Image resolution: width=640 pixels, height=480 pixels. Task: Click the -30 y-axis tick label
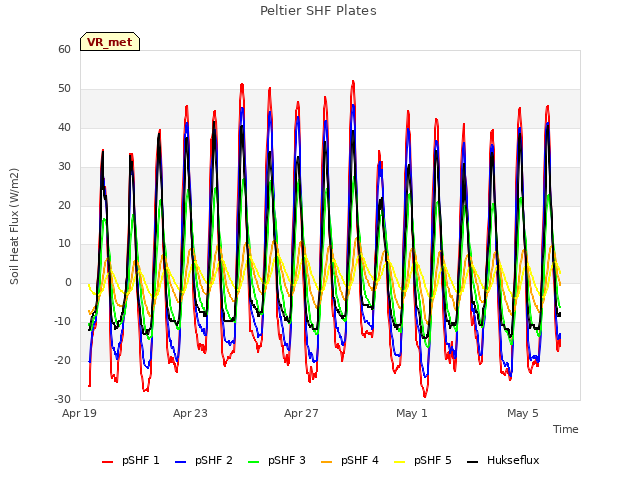pyautogui.click(x=63, y=399)
